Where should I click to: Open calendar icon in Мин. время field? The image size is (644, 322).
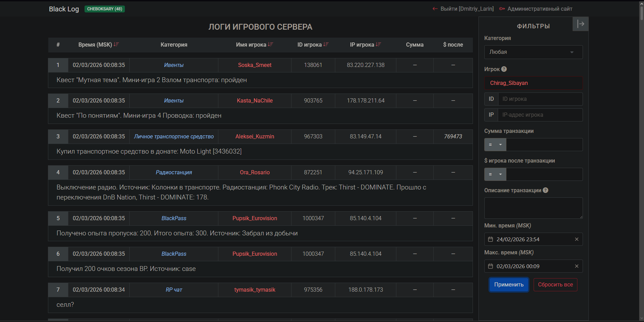491,239
